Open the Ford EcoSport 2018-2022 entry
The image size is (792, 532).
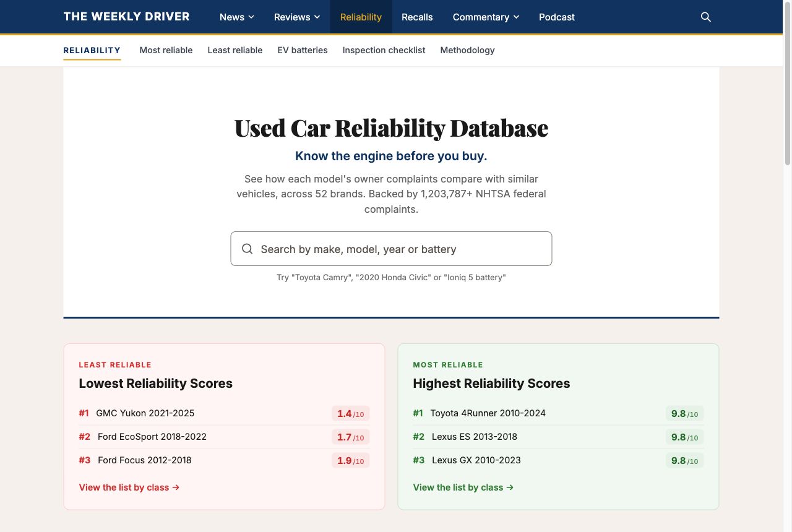[152, 437]
